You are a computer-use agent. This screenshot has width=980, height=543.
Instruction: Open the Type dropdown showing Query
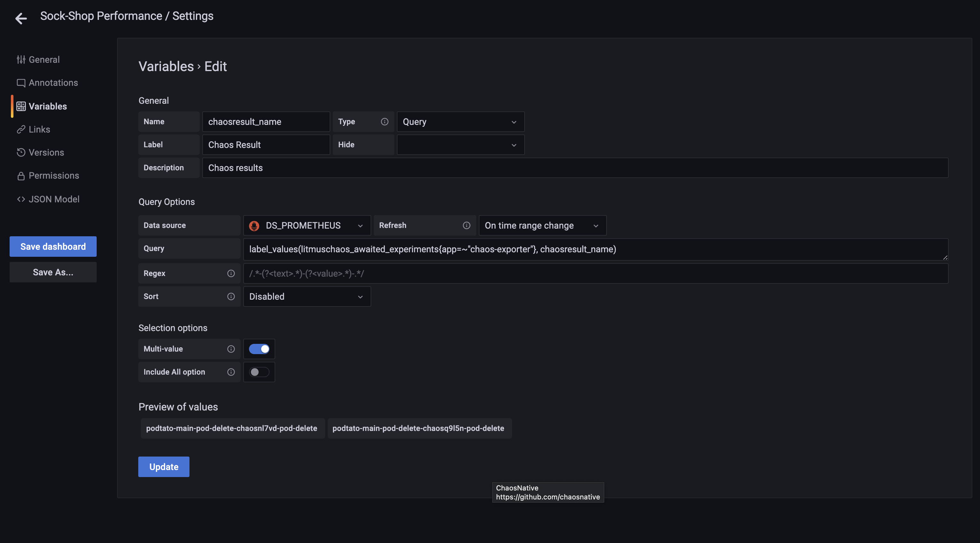tap(460, 122)
